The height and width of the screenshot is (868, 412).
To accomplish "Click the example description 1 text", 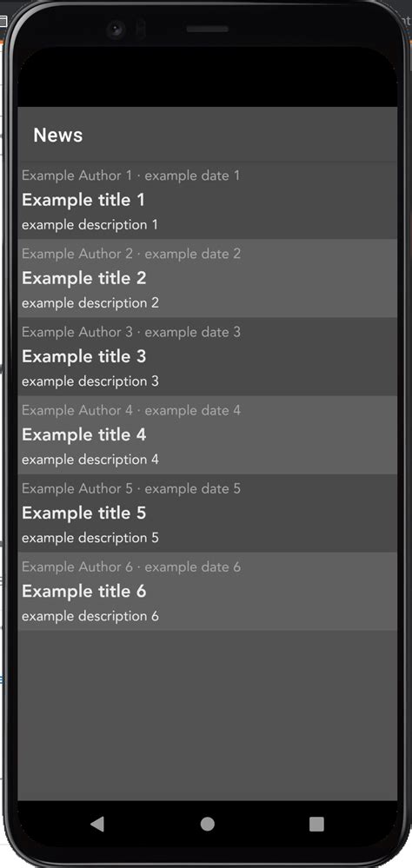I will (90, 225).
